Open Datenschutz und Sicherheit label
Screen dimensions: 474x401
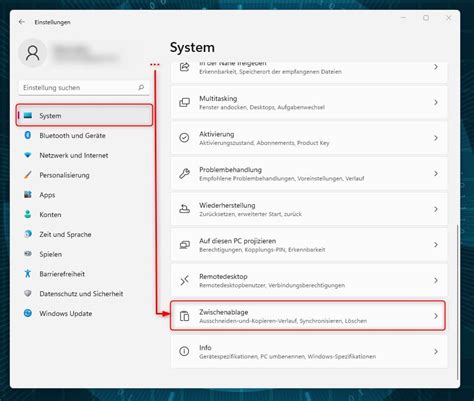(81, 294)
